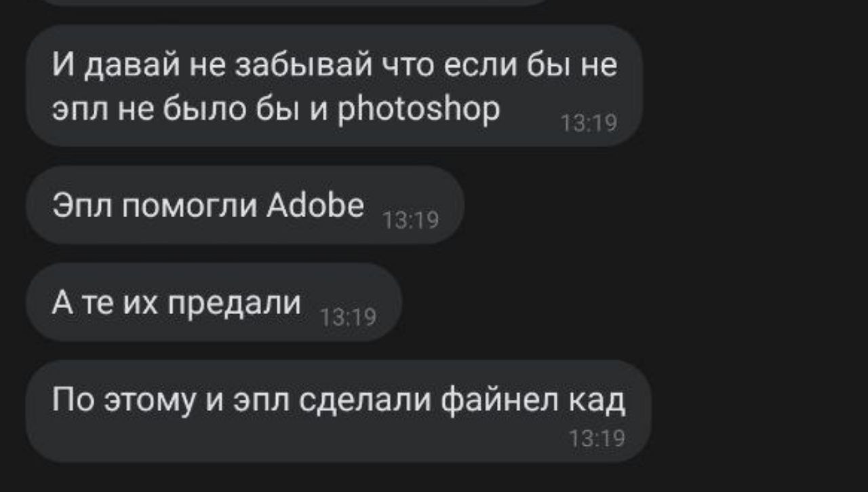Image resolution: width=868 pixels, height=492 pixels.
Task: Tap the timestamp of the last message
Action: tap(597, 439)
